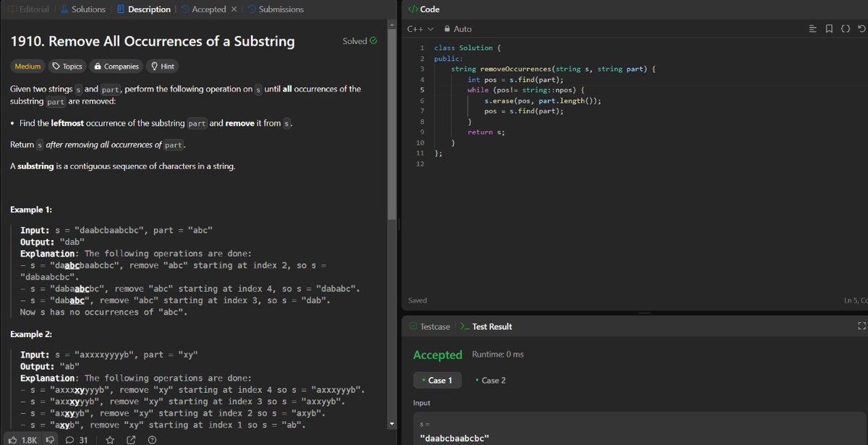Click the green Solved checkmark icon
The height and width of the screenshot is (445, 868).
[x=373, y=41]
